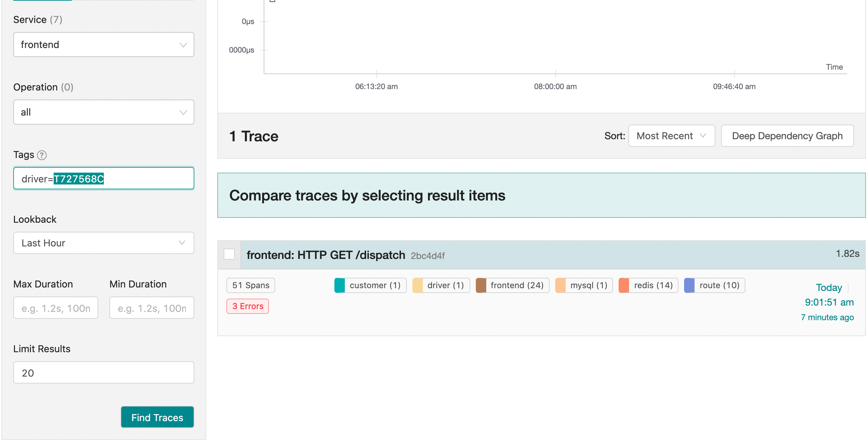The height and width of the screenshot is (442, 868).
Task: Click the 3 Errors badge
Action: click(x=248, y=306)
